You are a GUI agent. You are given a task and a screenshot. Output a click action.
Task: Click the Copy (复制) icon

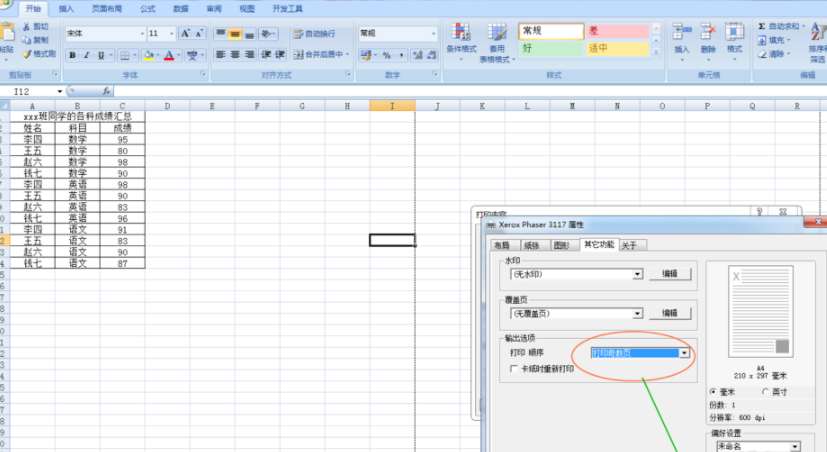(27, 40)
